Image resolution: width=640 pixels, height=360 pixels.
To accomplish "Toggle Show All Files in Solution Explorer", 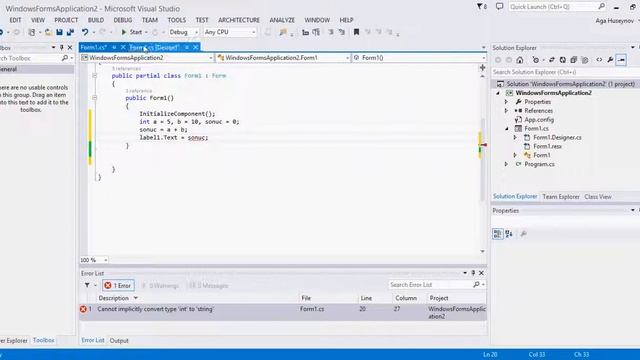I will point(584,60).
